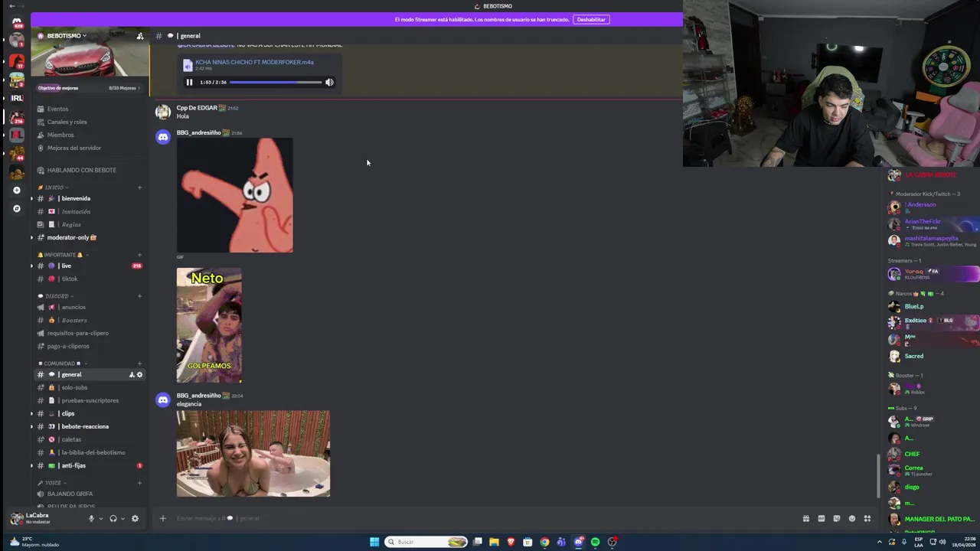
Task: Click Deshabilitar in the Streamer mode banner
Action: coord(591,19)
